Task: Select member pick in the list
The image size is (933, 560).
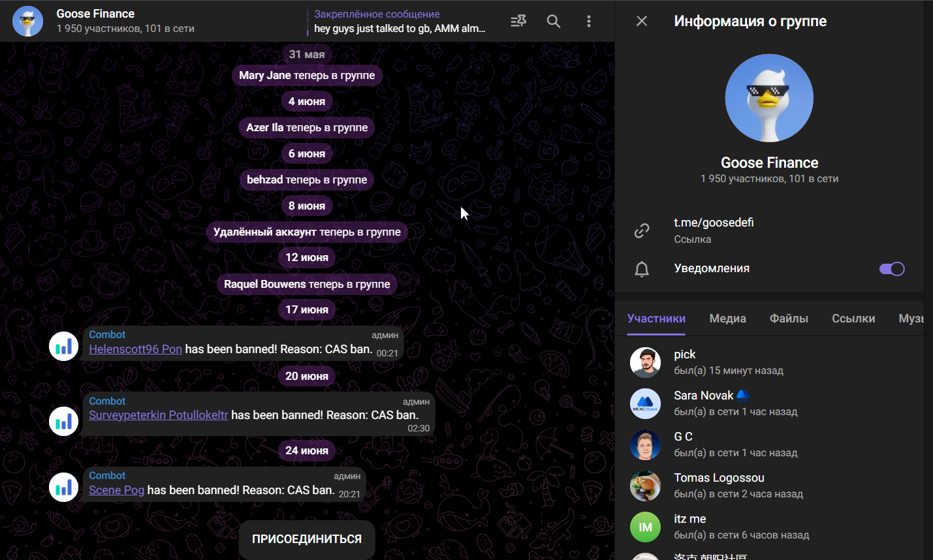Action: pyautogui.click(x=769, y=362)
